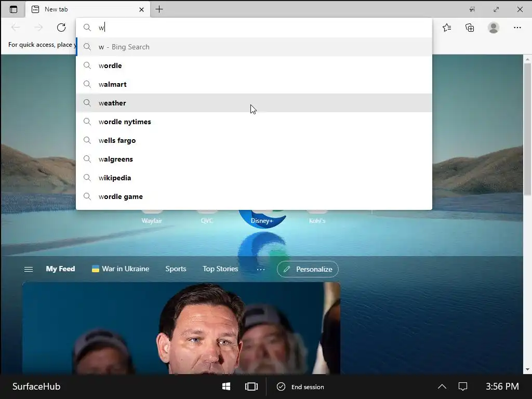Pick the 'weather' suggestion

coord(254,103)
